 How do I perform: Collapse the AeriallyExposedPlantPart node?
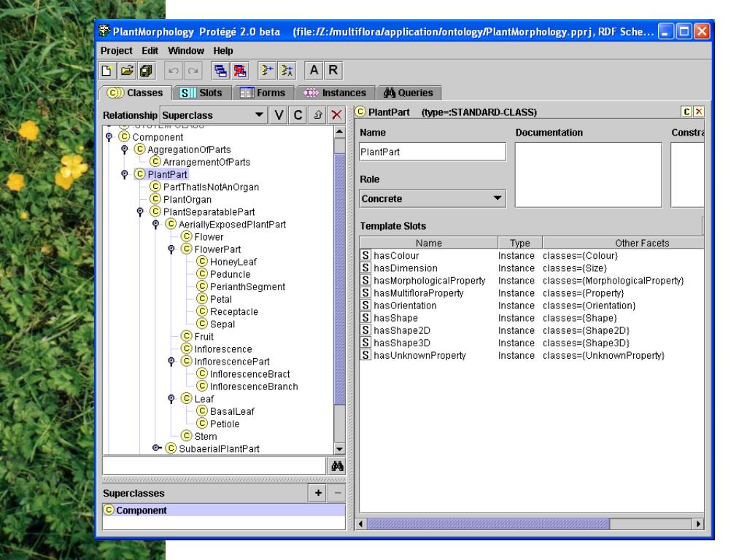click(156, 225)
